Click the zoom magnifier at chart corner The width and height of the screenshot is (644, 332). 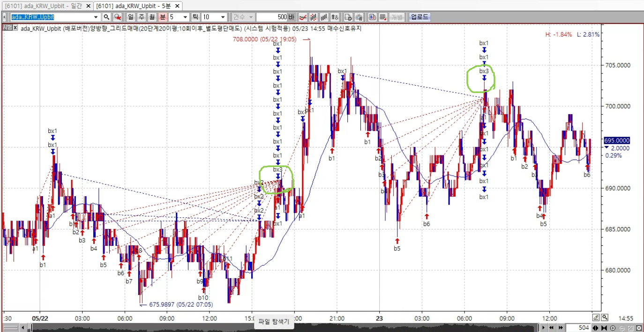(x=605, y=317)
